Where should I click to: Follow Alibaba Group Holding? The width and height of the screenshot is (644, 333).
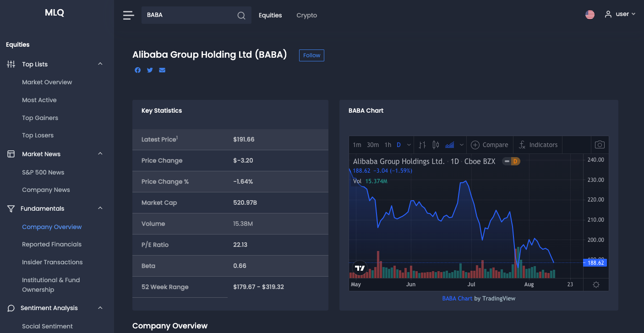(311, 55)
